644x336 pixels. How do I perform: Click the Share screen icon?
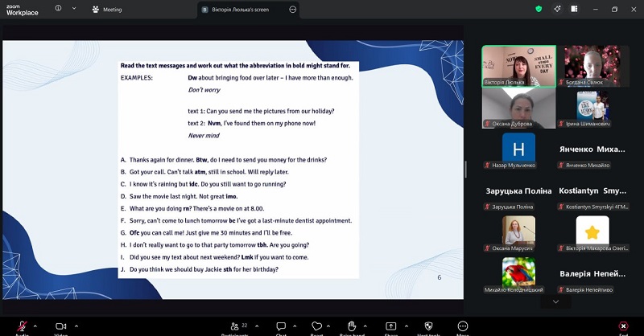pyautogui.click(x=390, y=326)
